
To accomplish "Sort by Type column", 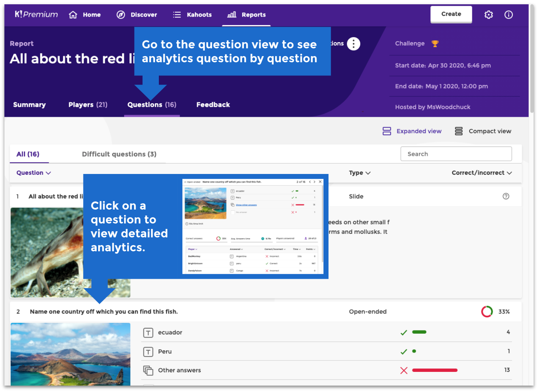I will tap(359, 173).
